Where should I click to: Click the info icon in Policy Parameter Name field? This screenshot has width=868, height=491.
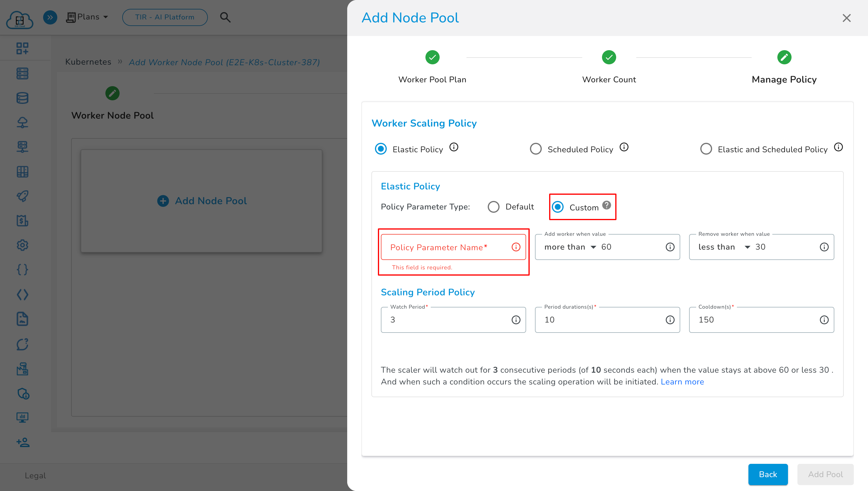516,247
